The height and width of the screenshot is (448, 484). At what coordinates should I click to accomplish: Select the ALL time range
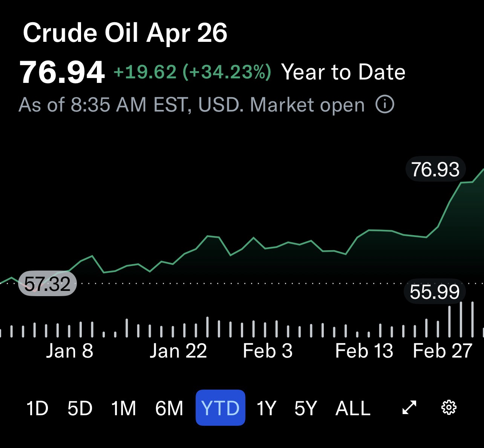353,408
